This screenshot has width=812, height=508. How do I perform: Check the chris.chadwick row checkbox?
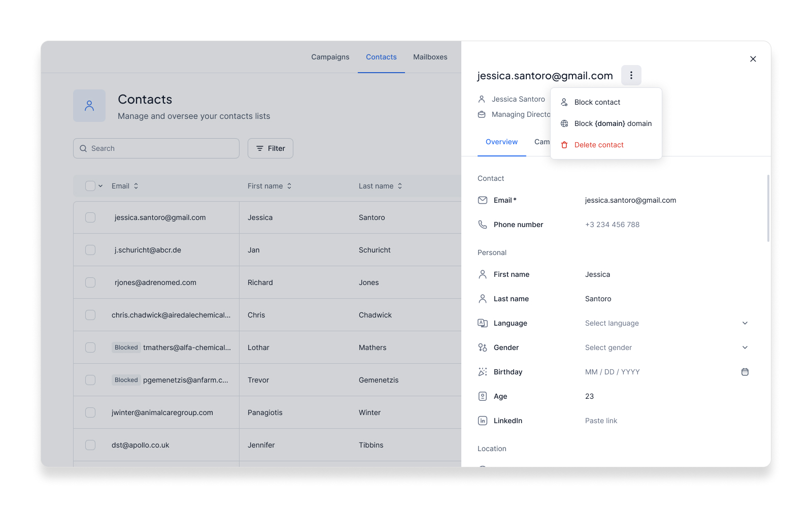pyautogui.click(x=90, y=315)
